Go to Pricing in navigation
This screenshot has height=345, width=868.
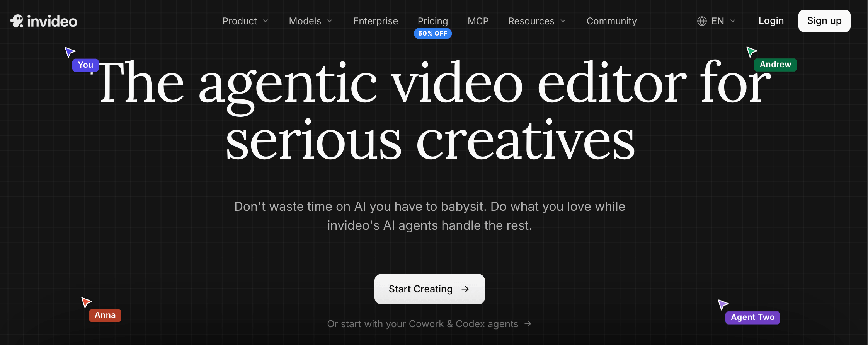coord(433,21)
